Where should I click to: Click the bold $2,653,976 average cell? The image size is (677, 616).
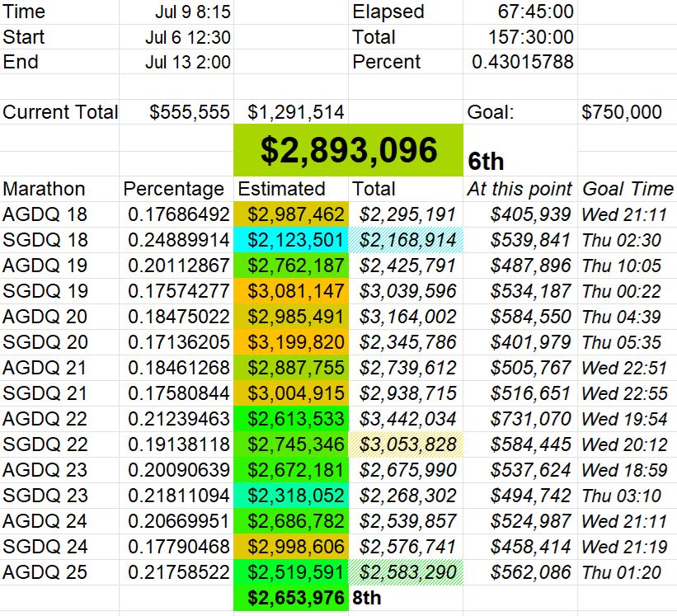[x=291, y=598]
